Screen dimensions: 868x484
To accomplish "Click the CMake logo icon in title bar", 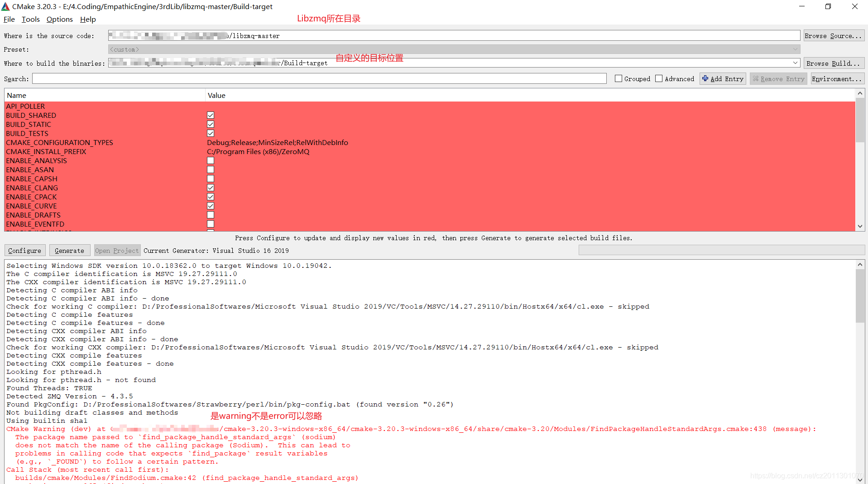I will click(x=5, y=6).
